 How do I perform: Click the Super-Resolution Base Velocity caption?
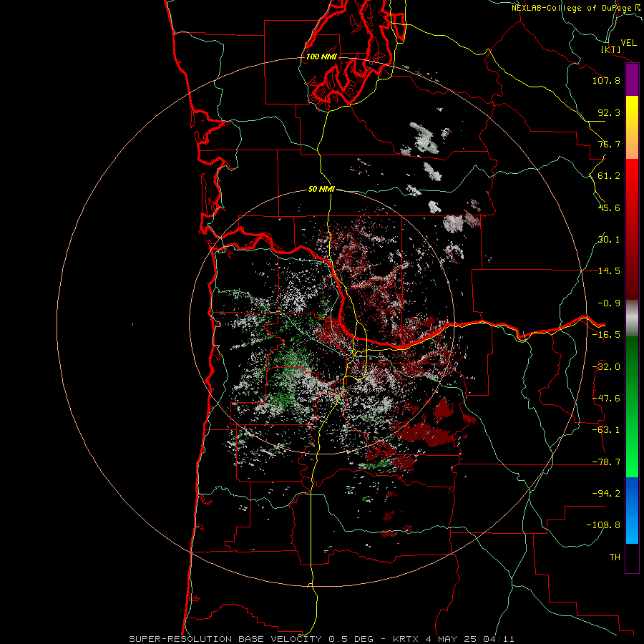pyautogui.click(x=321, y=639)
